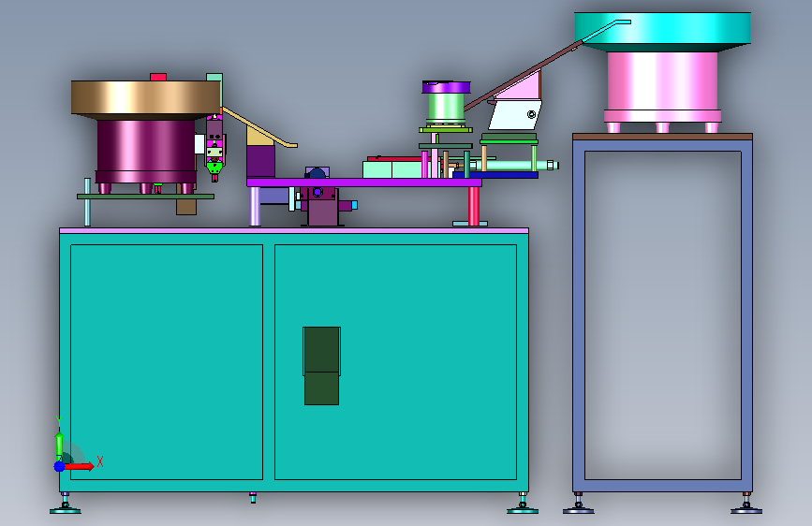Select the dark blue base plate under cylinder
This screenshot has height=526, width=812.
[x=496, y=175]
